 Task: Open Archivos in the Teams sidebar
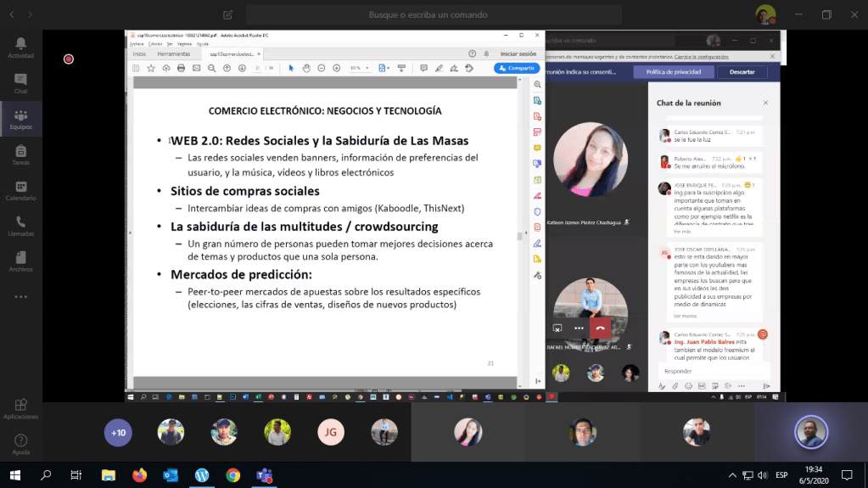point(20,261)
